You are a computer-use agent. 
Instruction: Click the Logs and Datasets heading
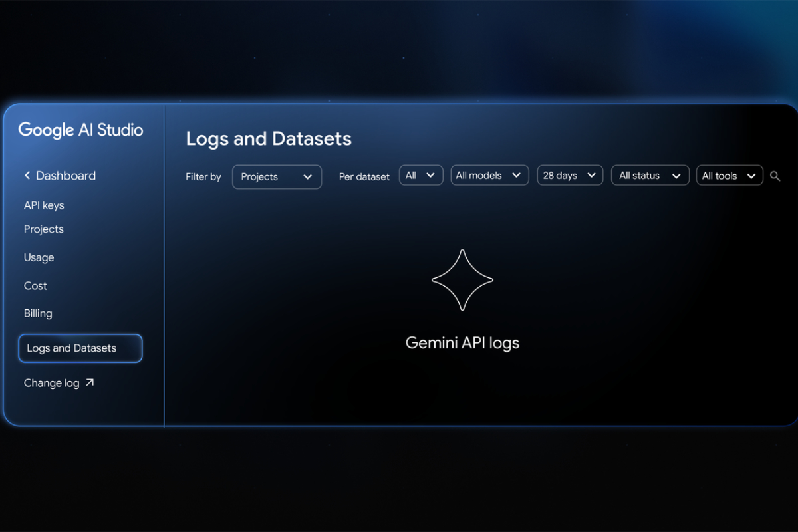coord(269,138)
